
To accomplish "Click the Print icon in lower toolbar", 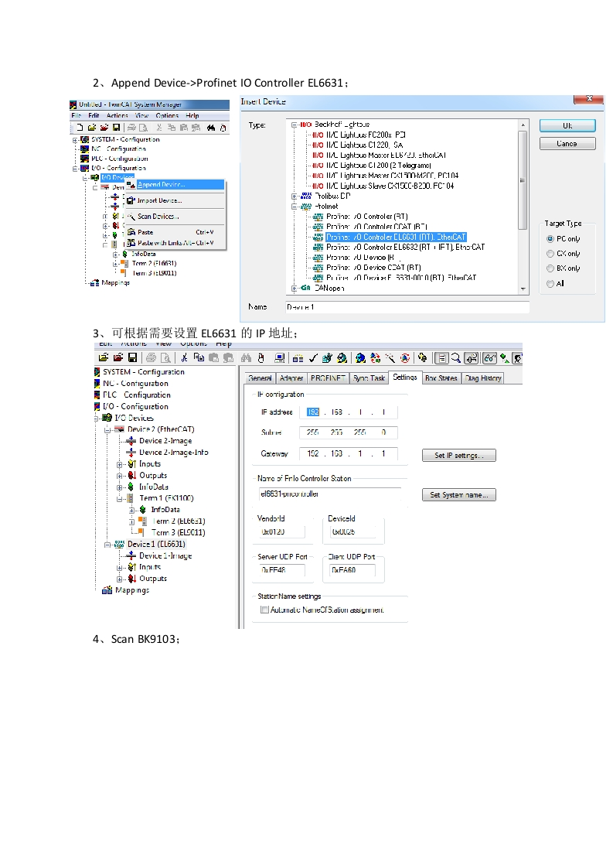I will pos(152,357).
